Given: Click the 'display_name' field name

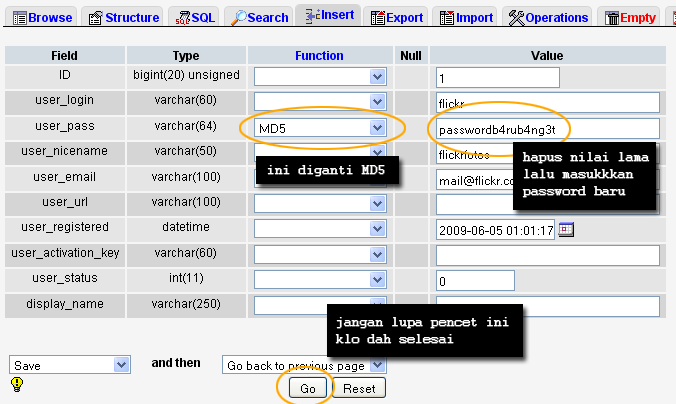Looking at the screenshot, I should tap(65, 304).
